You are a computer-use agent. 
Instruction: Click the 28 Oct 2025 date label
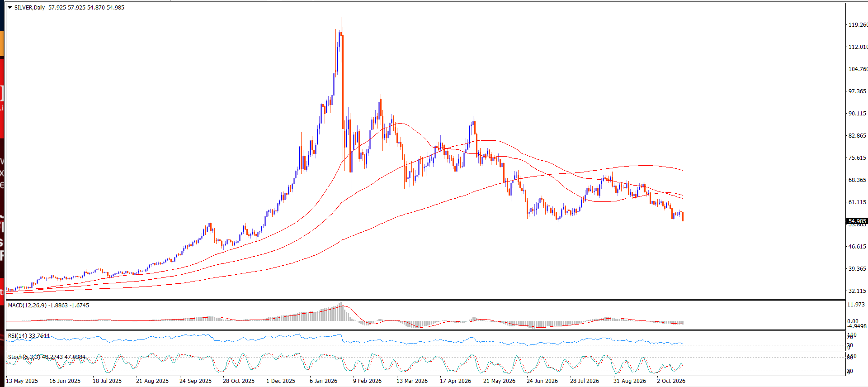[x=239, y=381]
